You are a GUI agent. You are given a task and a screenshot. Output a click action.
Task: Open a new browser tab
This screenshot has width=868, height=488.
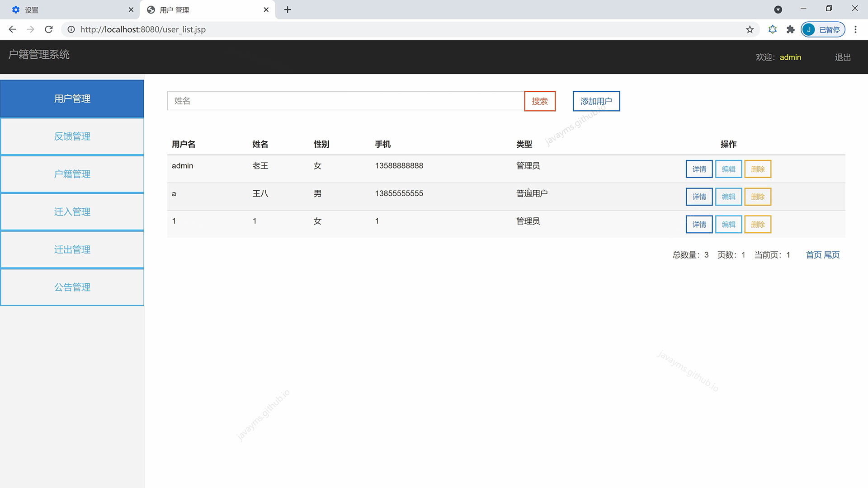(x=288, y=9)
